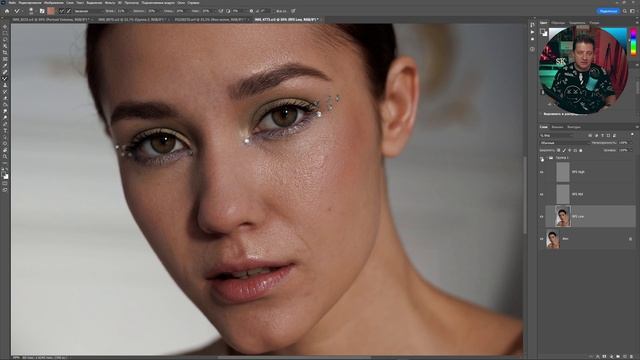Click the lock icon on Фон layer
This screenshot has width=640, height=360.
coord(631,239)
